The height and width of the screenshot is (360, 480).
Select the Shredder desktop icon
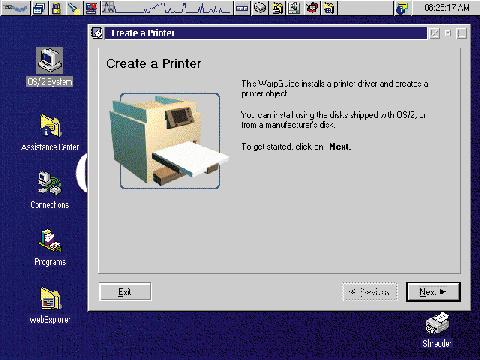(437, 330)
